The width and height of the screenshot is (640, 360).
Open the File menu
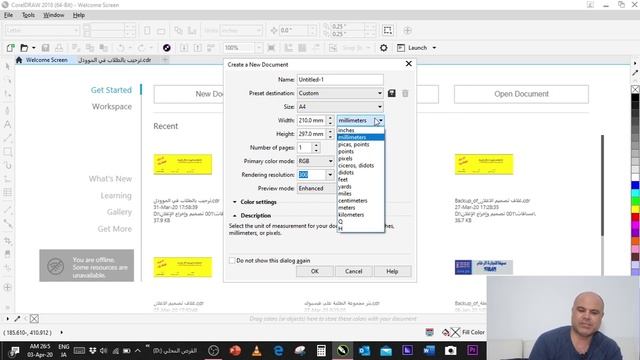pyautogui.click(x=9, y=15)
